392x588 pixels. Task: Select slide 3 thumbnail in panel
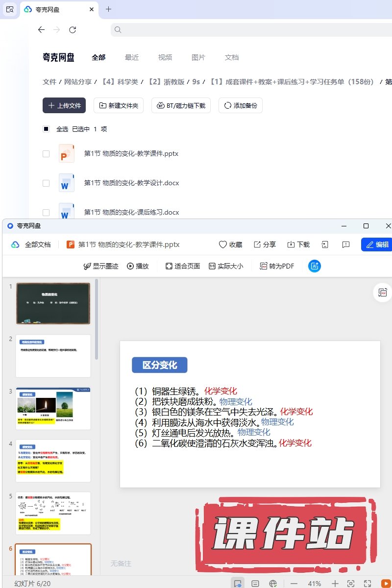click(x=53, y=409)
